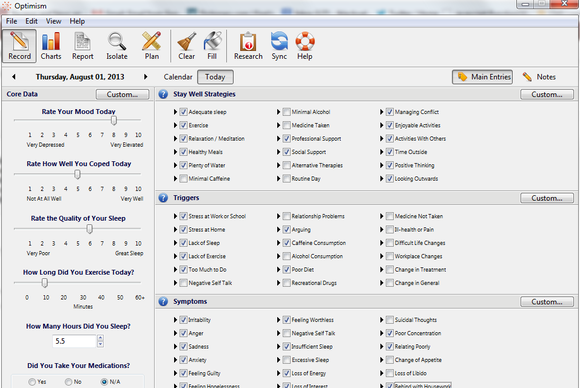Expand the Ill-health or Pain arrow
Image resolution: width=580 pixels, height=388 pixels.
click(x=381, y=230)
